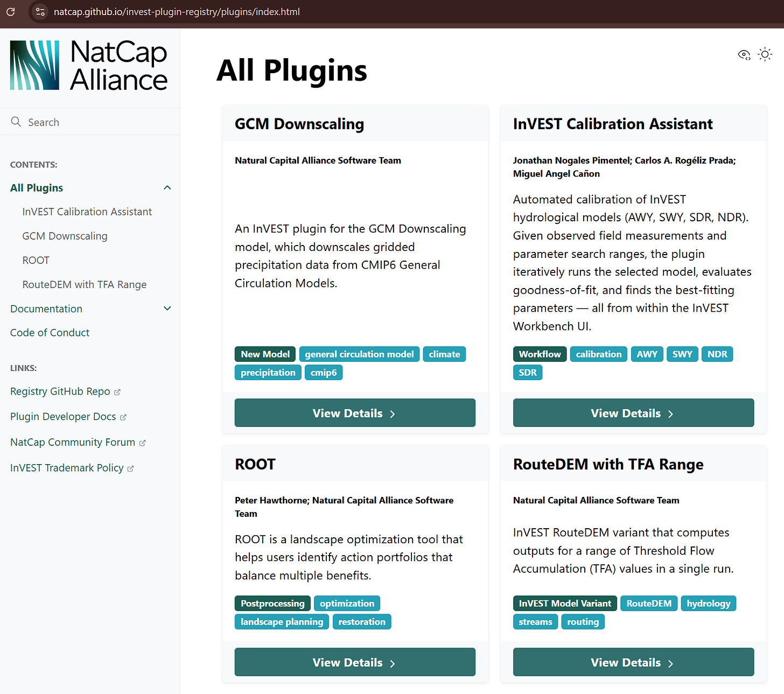Open All Plugins in the sidebar
784x694 pixels.
[37, 188]
